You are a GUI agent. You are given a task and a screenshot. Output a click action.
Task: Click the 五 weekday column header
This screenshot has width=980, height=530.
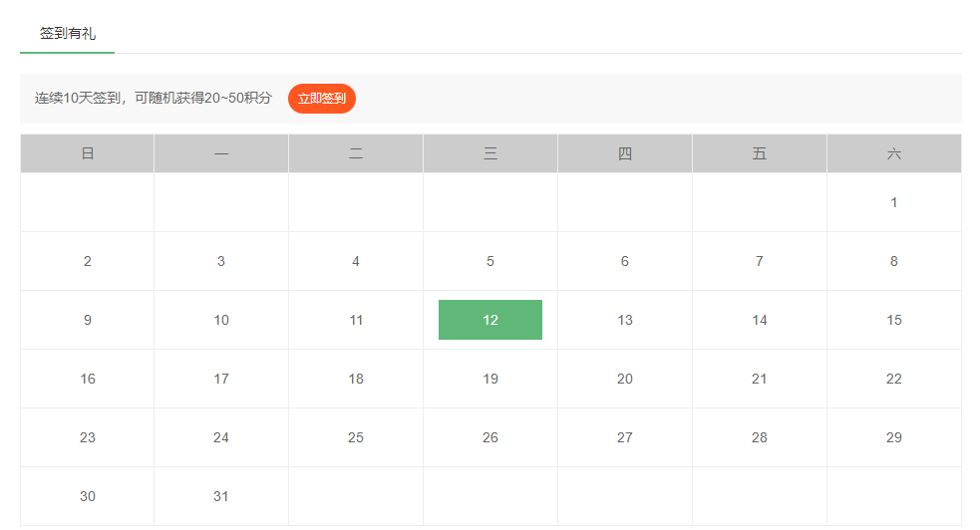tap(760, 153)
